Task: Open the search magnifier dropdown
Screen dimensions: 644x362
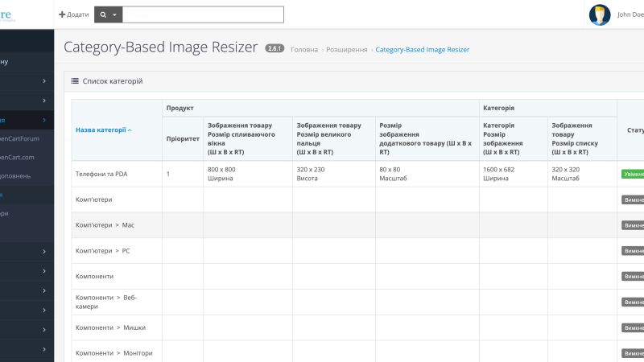Action: click(x=109, y=14)
